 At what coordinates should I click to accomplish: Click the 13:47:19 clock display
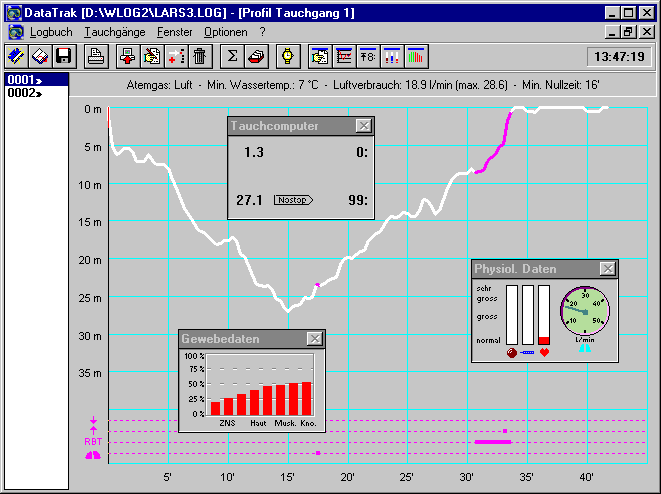(x=619, y=56)
